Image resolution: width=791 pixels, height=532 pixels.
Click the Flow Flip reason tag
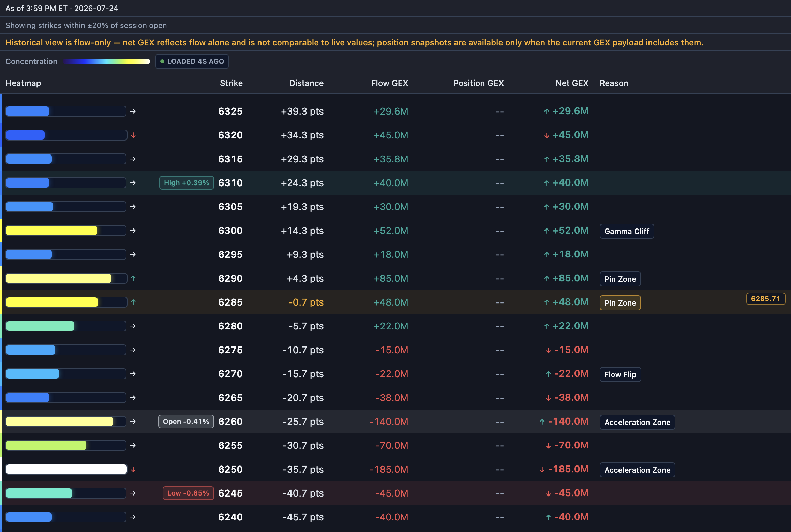coord(620,374)
